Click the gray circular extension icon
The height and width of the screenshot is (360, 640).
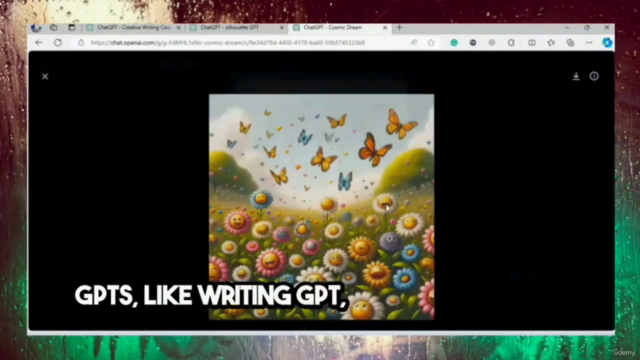[492, 42]
